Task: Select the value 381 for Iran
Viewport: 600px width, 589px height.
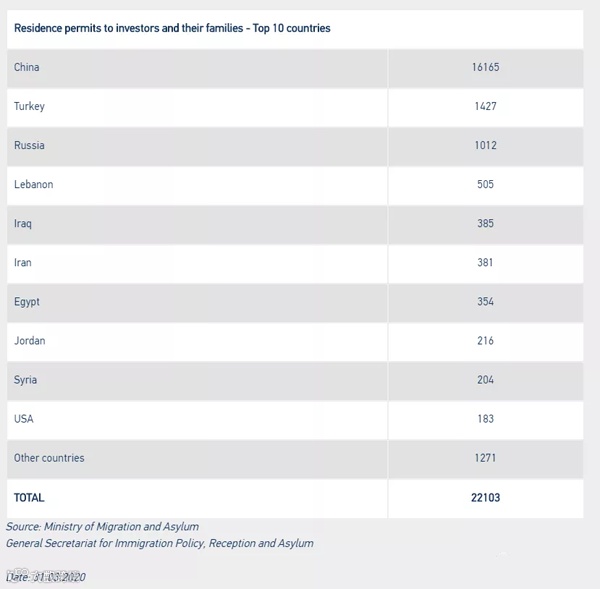Action: [485, 262]
